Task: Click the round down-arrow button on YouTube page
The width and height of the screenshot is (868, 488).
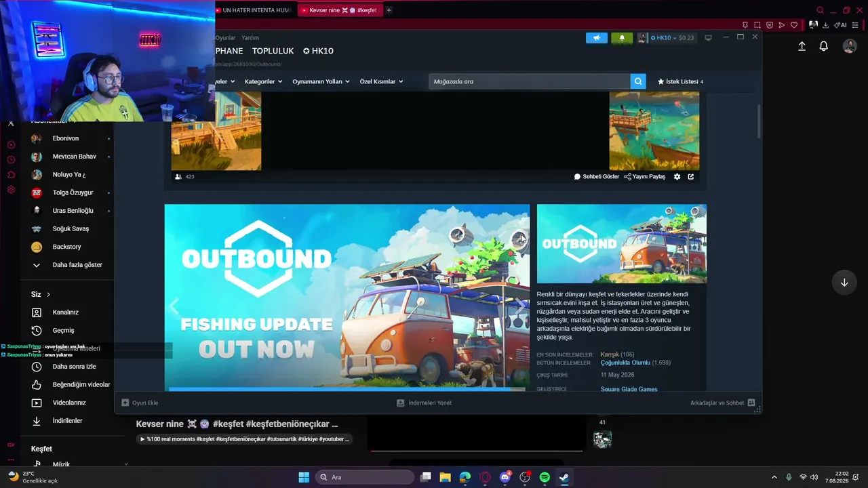Action: point(844,283)
